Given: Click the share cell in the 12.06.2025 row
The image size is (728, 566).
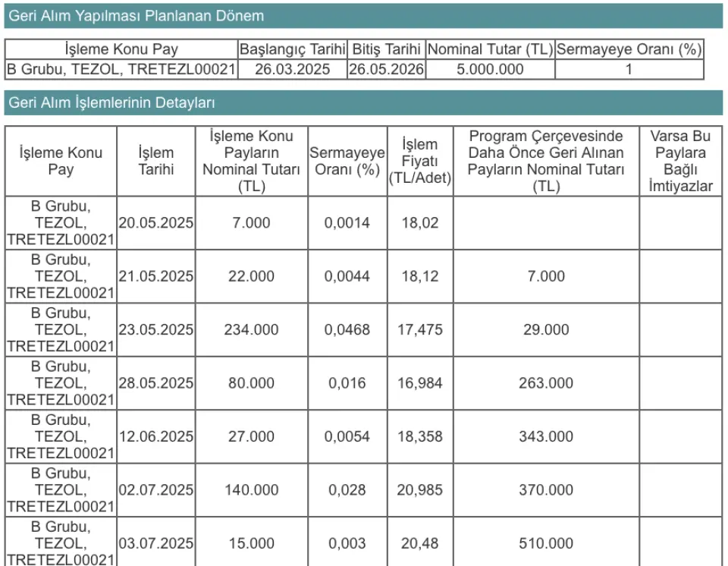Looking at the screenshot, I should (x=61, y=437).
